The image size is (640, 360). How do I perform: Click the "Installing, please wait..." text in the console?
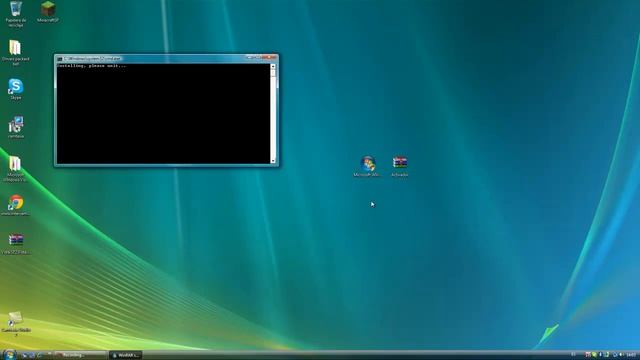[x=91, y=66]
